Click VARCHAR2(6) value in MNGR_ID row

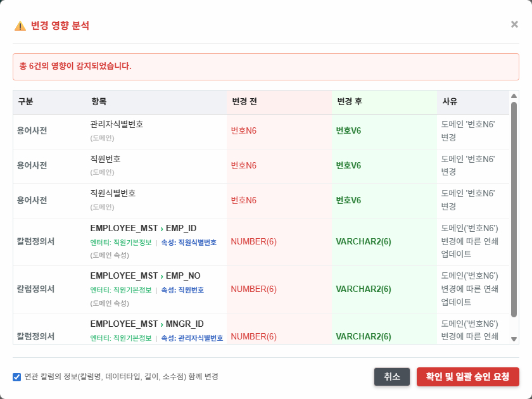[x=364, y=336]
